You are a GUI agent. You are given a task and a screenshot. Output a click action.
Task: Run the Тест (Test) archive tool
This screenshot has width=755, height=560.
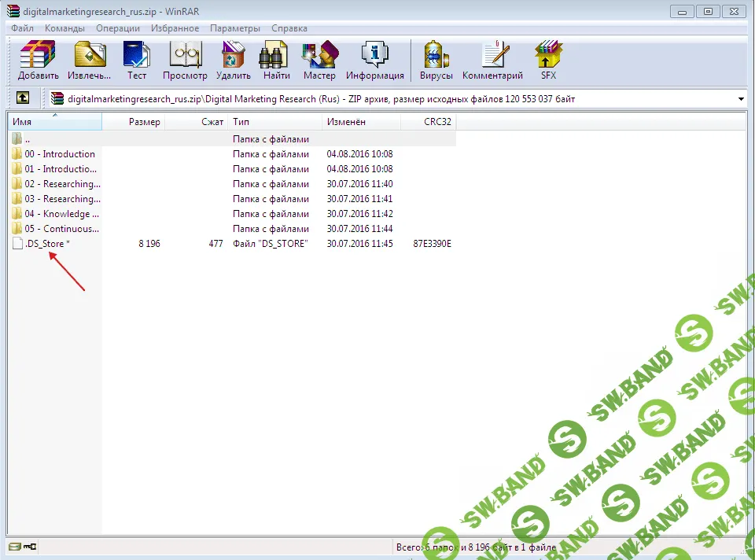coord(137,61)
